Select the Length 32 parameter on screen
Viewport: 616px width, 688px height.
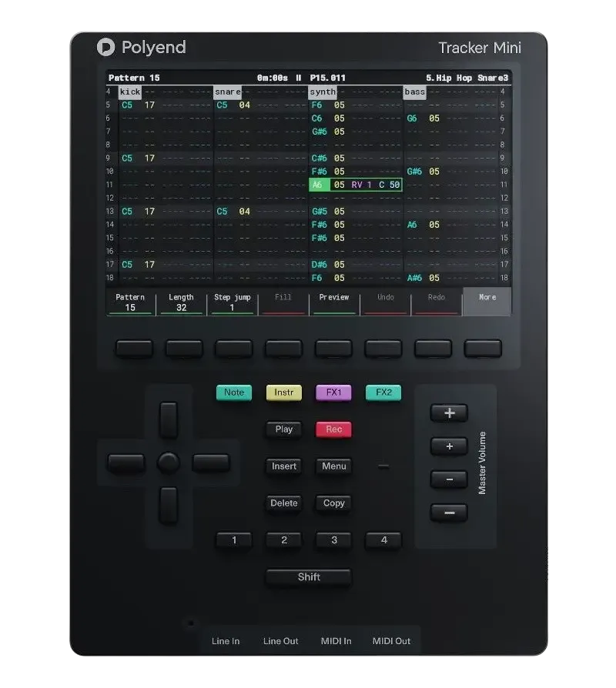[181, 302]
